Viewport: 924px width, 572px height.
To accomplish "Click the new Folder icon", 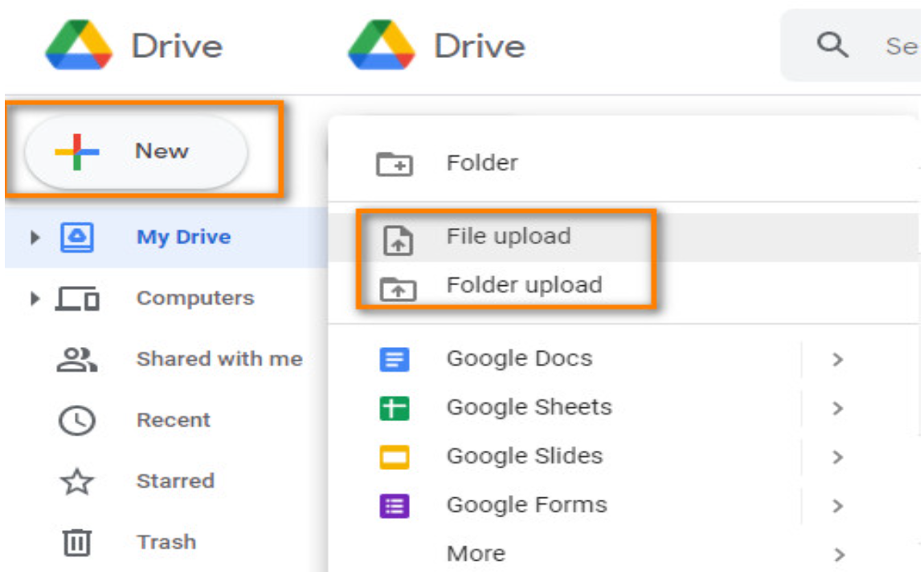I will 395,164.
